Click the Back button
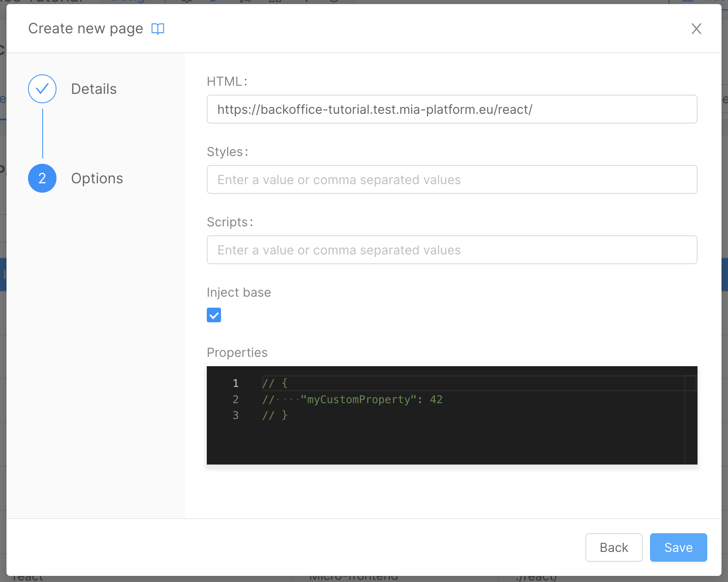Viewport: 728px width, 582px height. point(613,547)
